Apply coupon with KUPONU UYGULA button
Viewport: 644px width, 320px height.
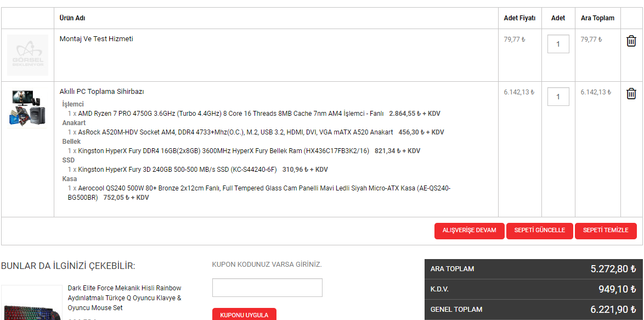(244, 315)
